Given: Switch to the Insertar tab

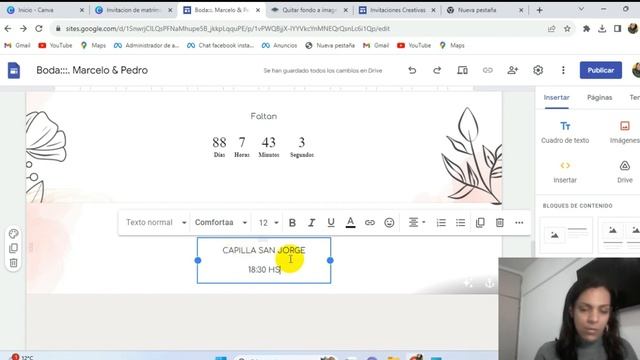Looking at the screenshot, I should pyautogui.click(x=556, y=97).
